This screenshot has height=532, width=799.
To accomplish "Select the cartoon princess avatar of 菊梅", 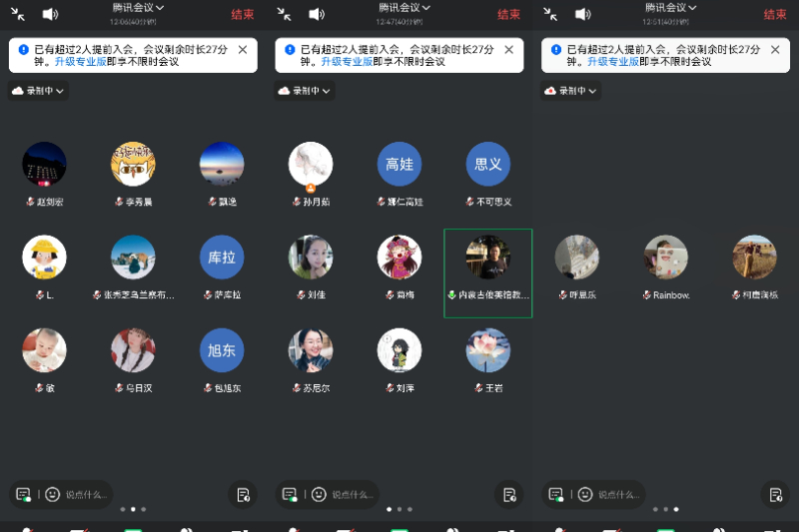I will point(399,258).
